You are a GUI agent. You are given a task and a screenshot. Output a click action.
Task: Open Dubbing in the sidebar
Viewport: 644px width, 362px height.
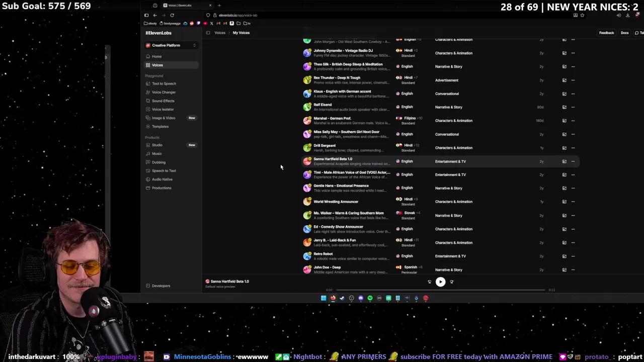pyautogui.click(x=158, y=162)
